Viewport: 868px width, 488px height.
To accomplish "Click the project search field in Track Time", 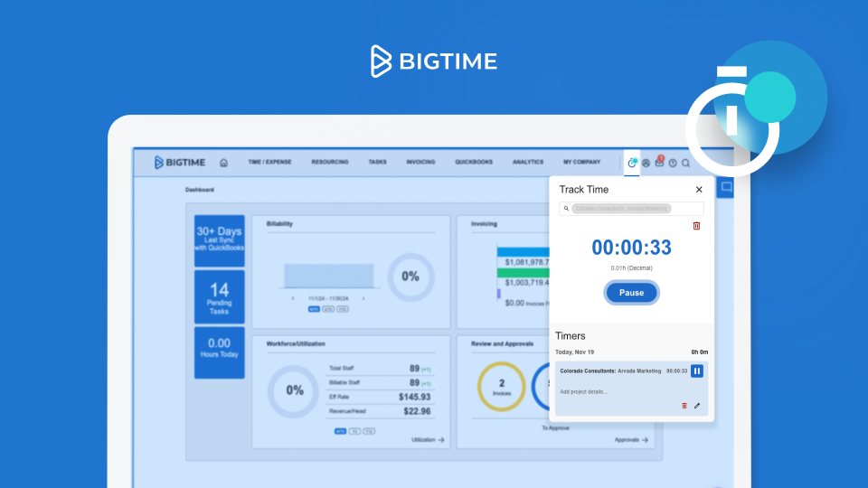I will (632, 209).
